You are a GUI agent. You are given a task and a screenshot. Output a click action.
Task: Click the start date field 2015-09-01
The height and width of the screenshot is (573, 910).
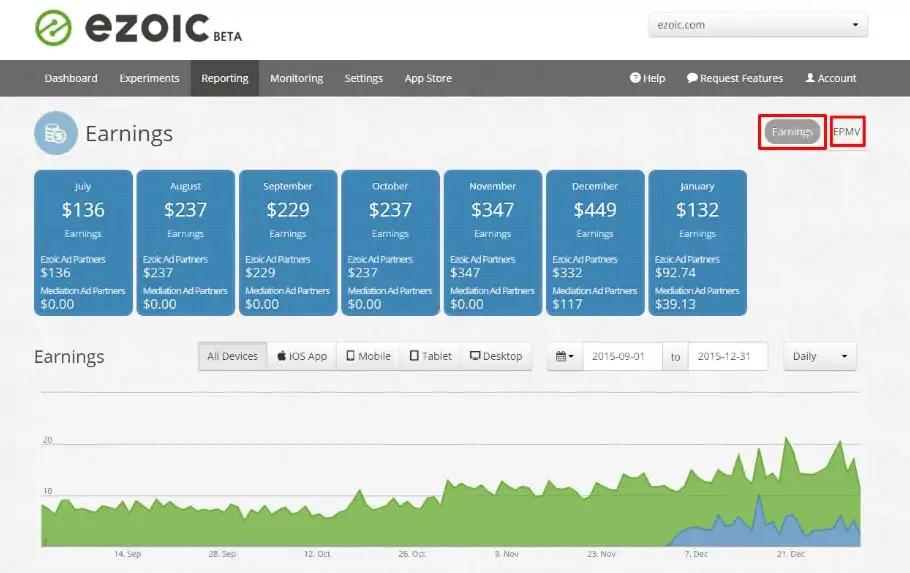point(623,356)
